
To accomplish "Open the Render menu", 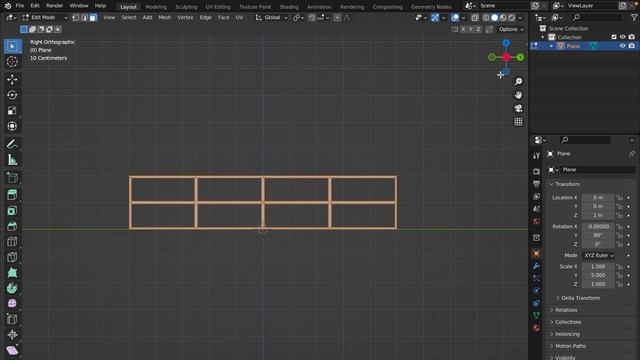I will pos(54,6).
